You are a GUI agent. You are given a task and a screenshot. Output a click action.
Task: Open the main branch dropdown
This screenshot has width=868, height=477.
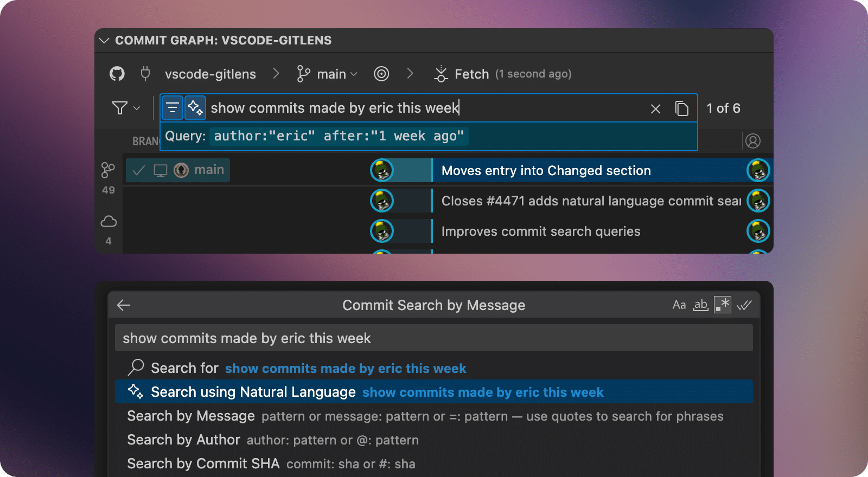(337, 74)
